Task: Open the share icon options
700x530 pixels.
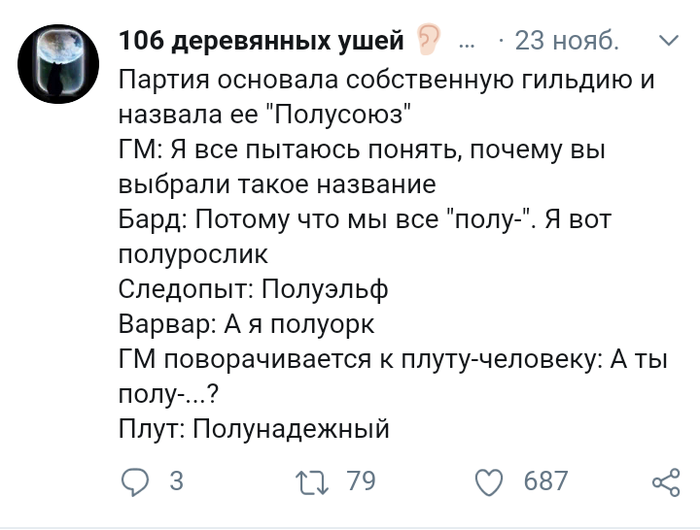Action: click(x=664, y=483)
